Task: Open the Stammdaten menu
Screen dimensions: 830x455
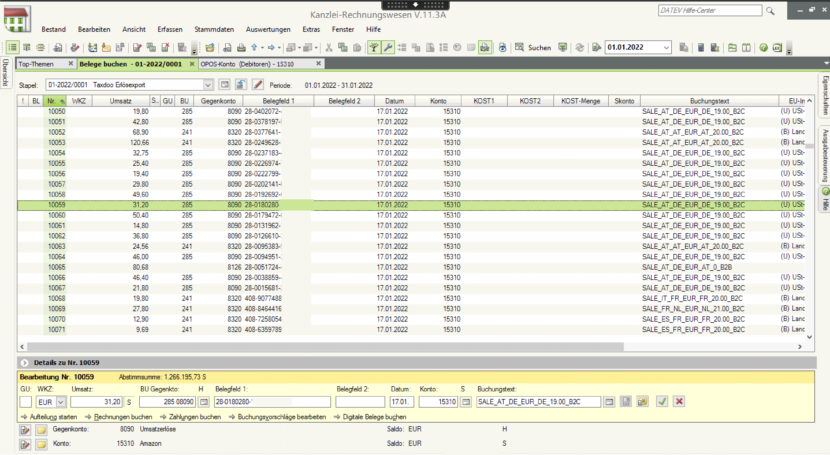Action: (x=214, y=30)
